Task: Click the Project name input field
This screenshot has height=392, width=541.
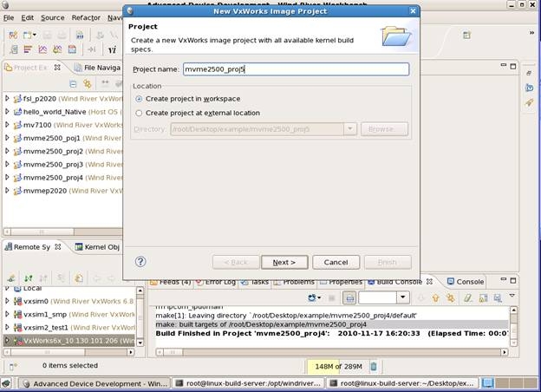Action: 296,69
